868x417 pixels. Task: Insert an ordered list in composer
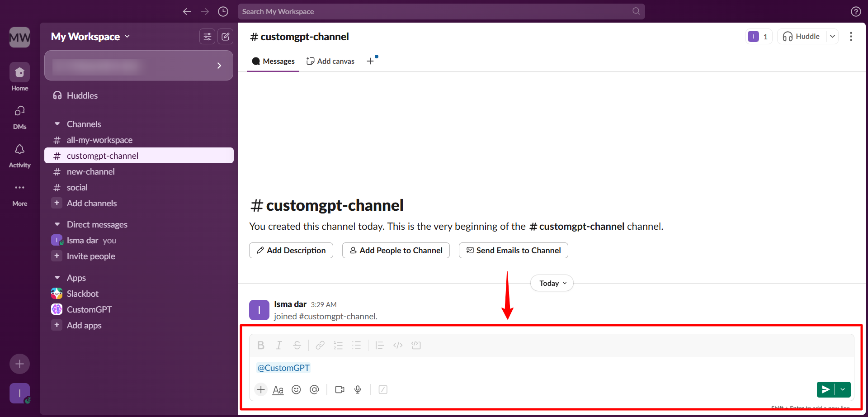[x=338, y=346]
